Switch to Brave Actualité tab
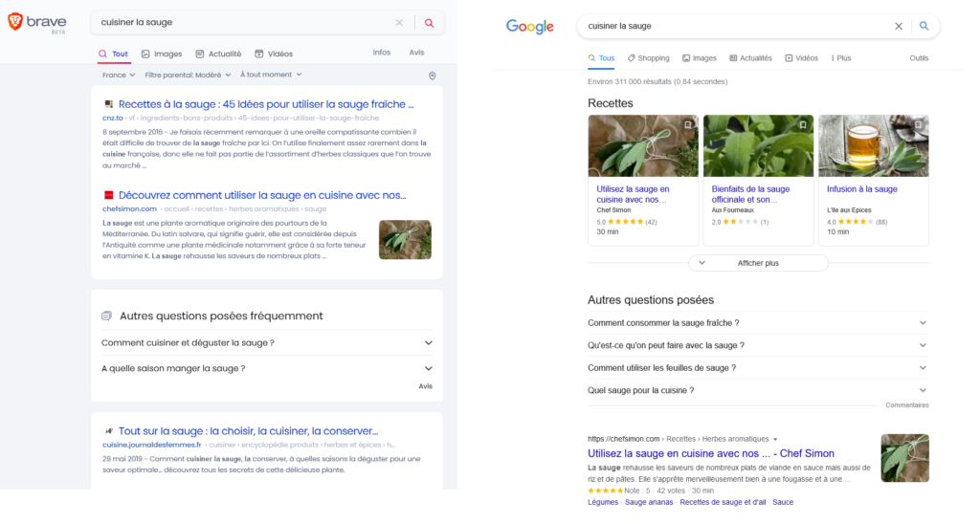Viewport: 980px width, 524px height. 218,55
